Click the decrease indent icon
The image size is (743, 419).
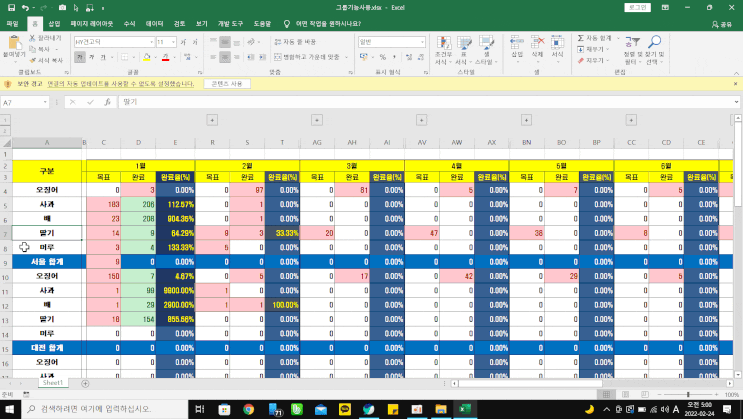pos(250,57)
